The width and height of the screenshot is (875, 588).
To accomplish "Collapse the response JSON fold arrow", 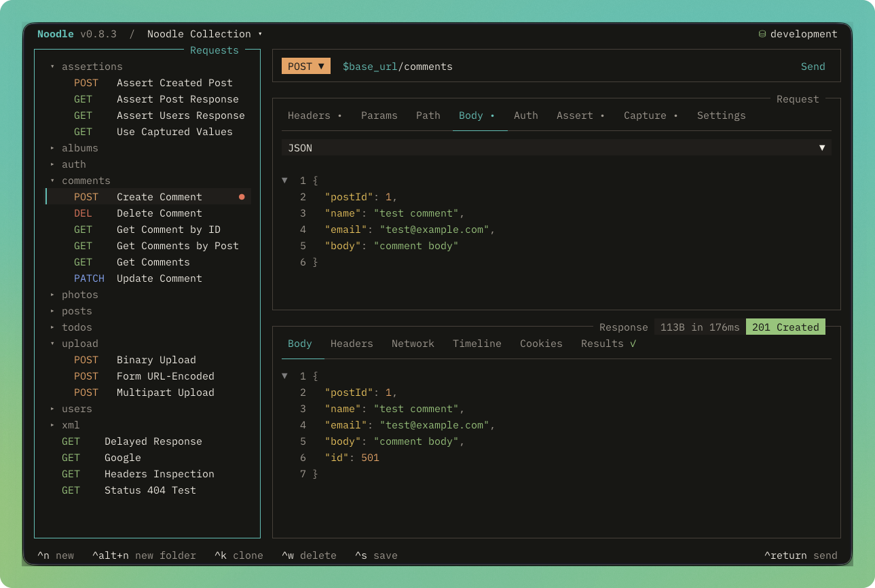I will coord(284,376).
